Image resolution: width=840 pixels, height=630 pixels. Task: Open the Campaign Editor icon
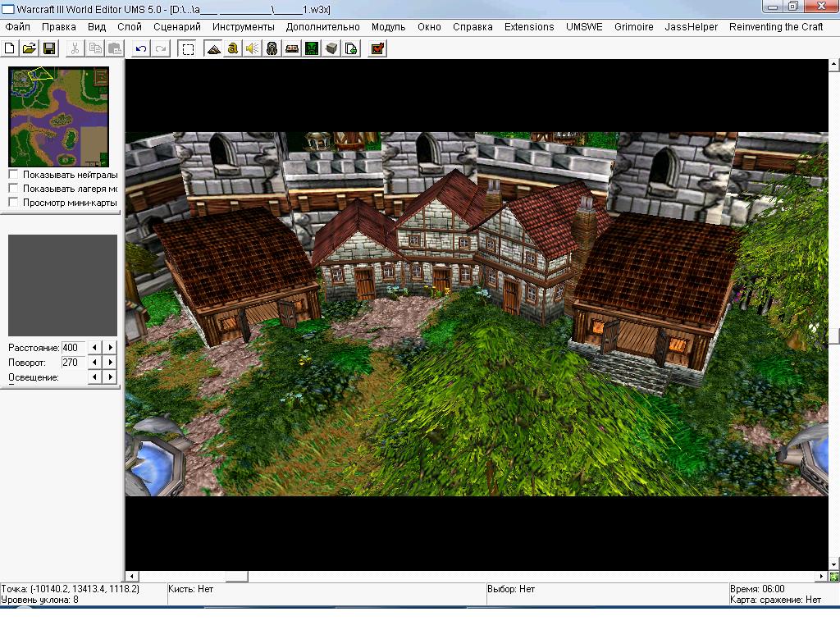(x=292, y=48)
